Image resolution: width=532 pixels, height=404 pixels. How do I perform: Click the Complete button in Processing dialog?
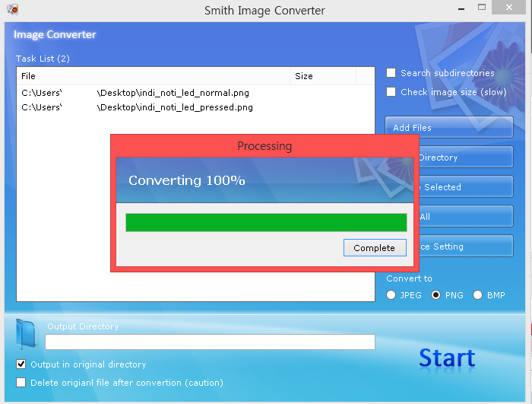pyautogui.click(x=374, y=247)
